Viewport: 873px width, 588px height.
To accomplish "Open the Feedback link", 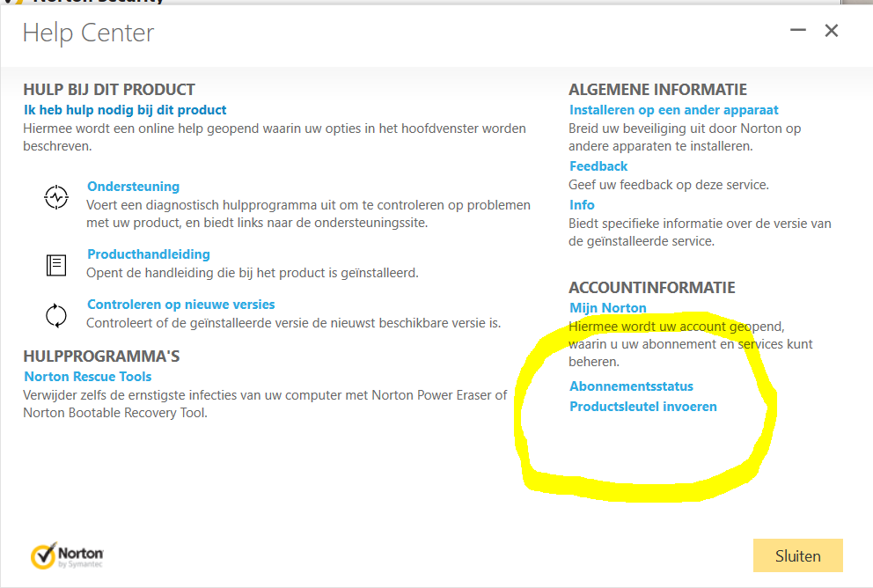I will [598, 166].
